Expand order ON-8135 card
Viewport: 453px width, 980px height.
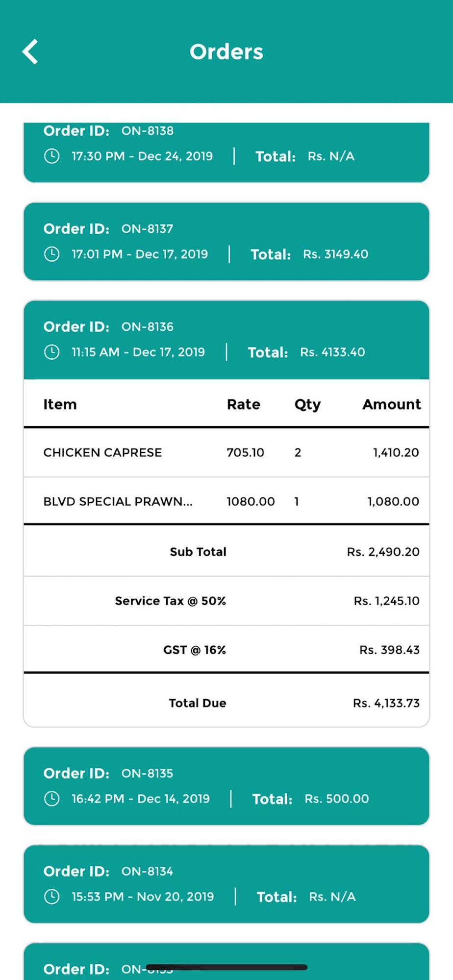point(226,786)
